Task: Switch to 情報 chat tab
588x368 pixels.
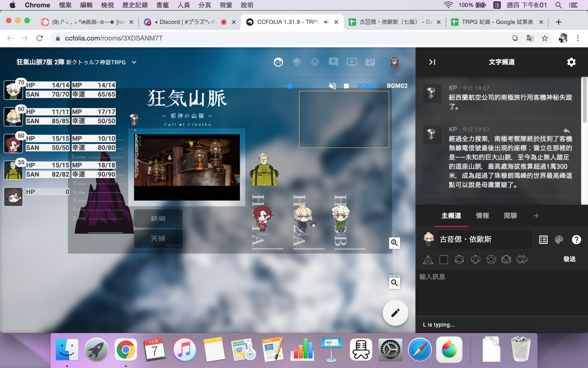Action: (x=482, y=216)
